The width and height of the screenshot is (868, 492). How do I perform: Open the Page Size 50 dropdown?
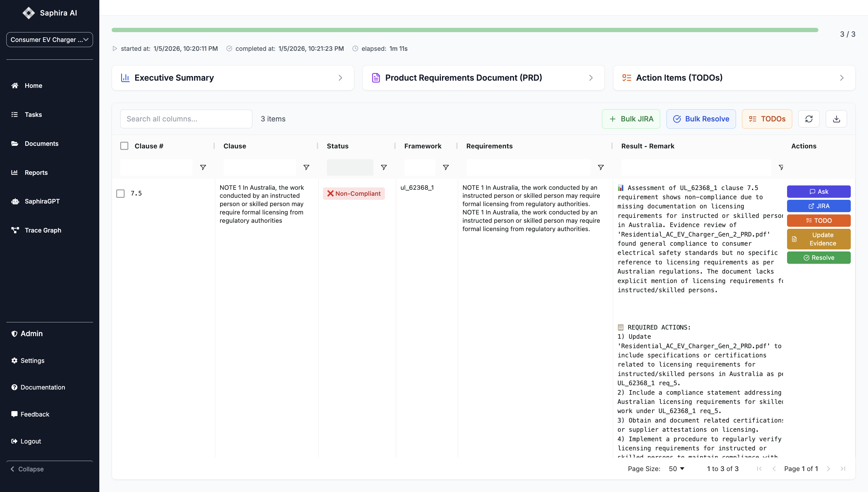click(x=677, y=469)
